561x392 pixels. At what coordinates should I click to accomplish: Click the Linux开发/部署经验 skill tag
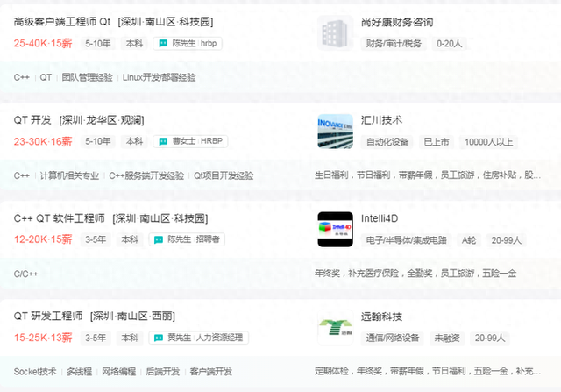pyautogui.click(x=160, y=77)
